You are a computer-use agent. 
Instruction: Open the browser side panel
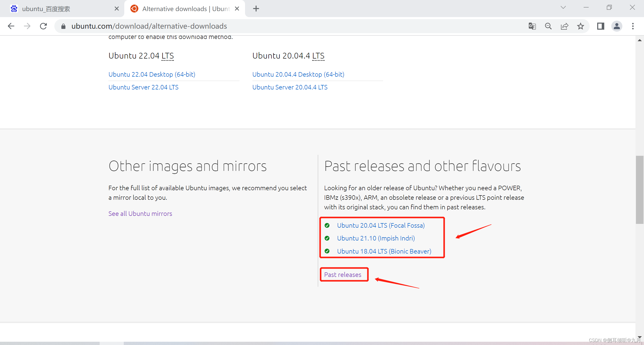601,26
